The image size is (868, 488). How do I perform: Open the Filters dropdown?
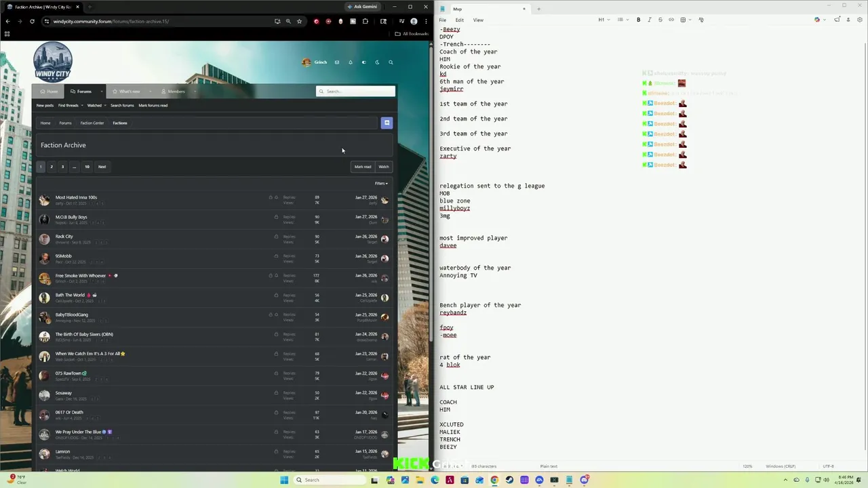[382, 183]
